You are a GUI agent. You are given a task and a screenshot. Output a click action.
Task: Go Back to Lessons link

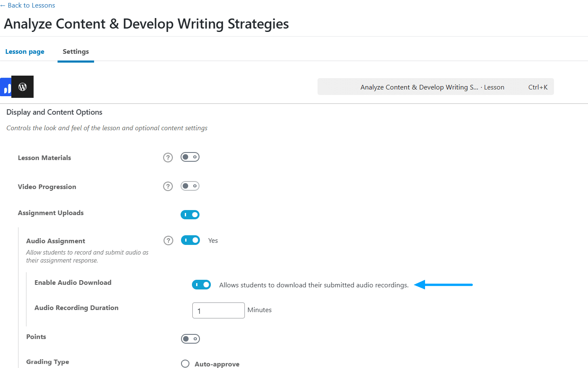point(28,5)
